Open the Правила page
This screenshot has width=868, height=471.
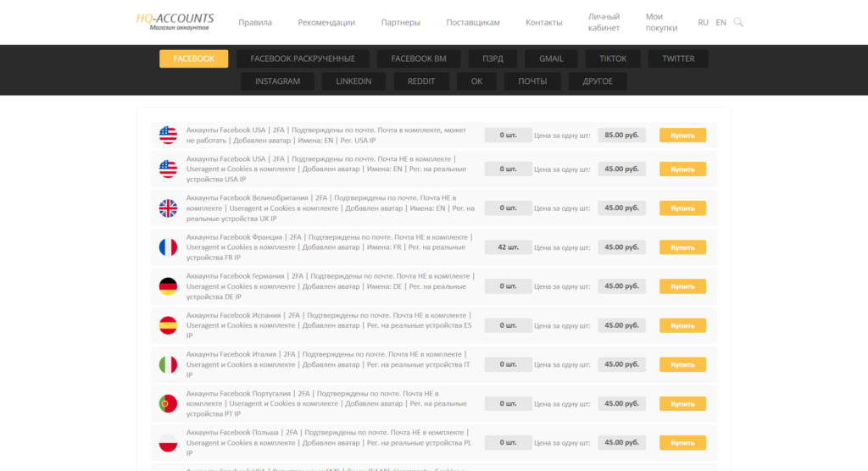(255, 22)
